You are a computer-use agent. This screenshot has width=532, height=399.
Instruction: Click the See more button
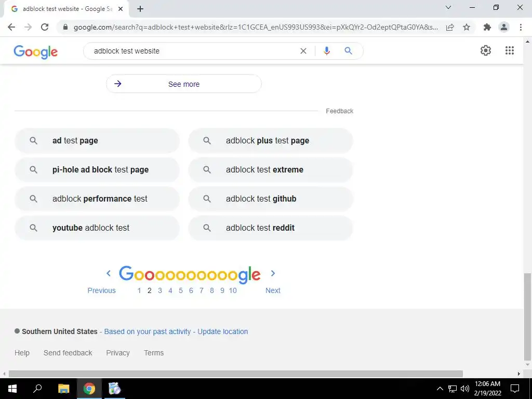[x=184, y=84]
